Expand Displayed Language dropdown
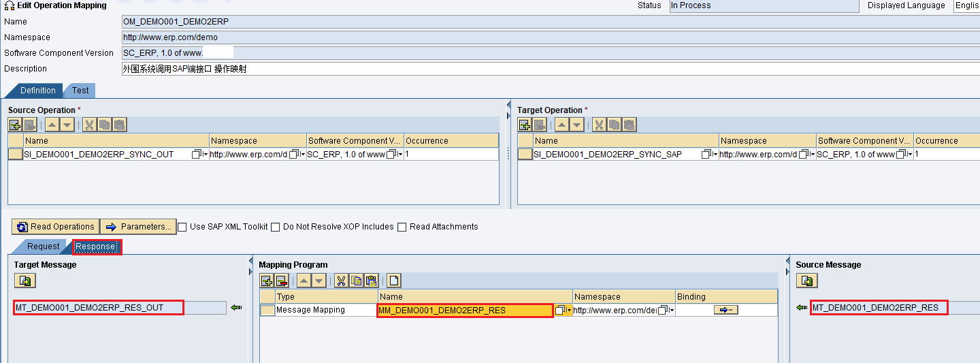Viewport: 980px width, 363px height. tap(966, 5)
